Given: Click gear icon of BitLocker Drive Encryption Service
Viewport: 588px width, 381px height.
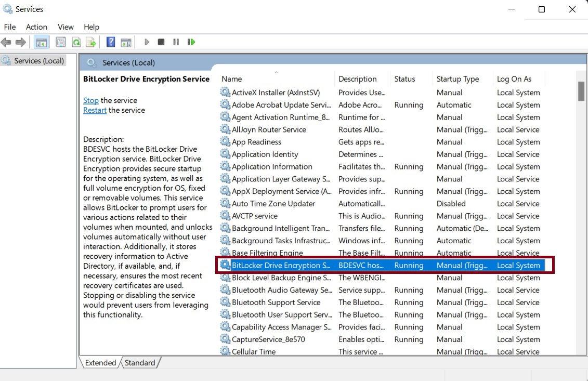Looking at the screenshot, I should point(225,265).
